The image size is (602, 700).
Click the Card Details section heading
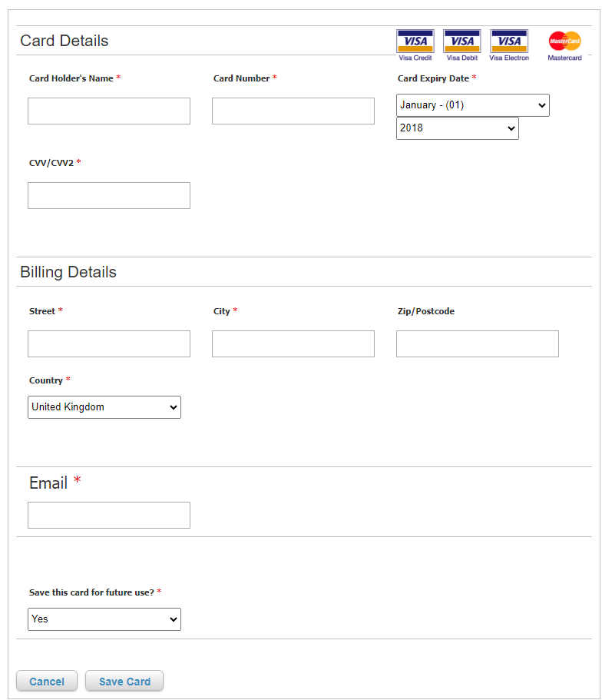64,41
